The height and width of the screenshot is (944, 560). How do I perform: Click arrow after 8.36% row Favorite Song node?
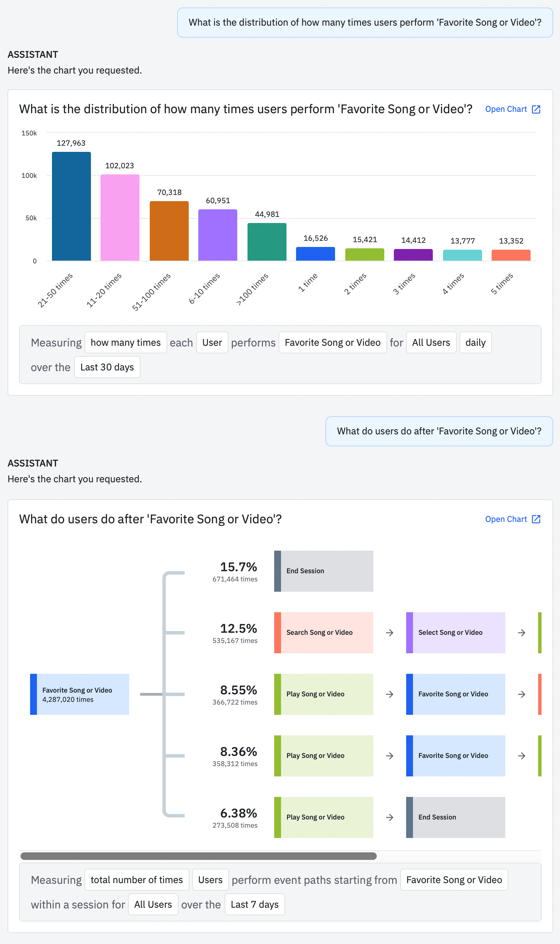point(521,756)
